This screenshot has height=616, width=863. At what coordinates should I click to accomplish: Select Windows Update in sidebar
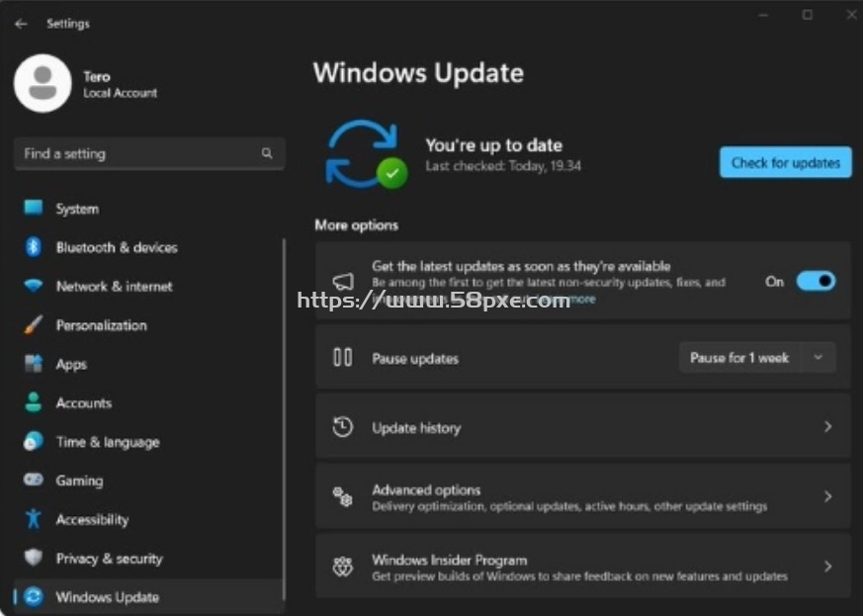click(x=148, y=597)
